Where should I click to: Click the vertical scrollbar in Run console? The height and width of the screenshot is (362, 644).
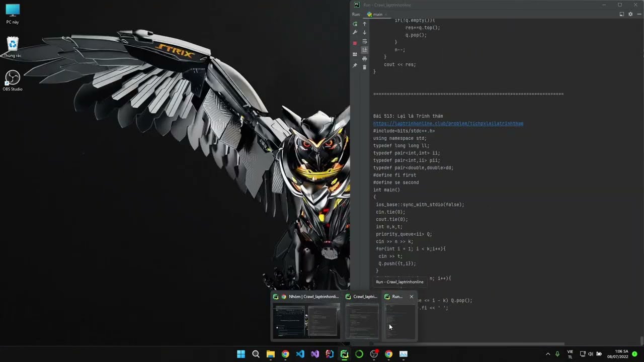[641, 341]
